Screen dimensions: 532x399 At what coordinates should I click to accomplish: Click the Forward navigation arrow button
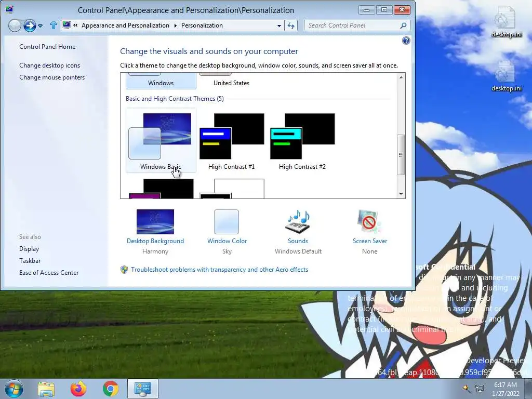(x=30, y=25)
